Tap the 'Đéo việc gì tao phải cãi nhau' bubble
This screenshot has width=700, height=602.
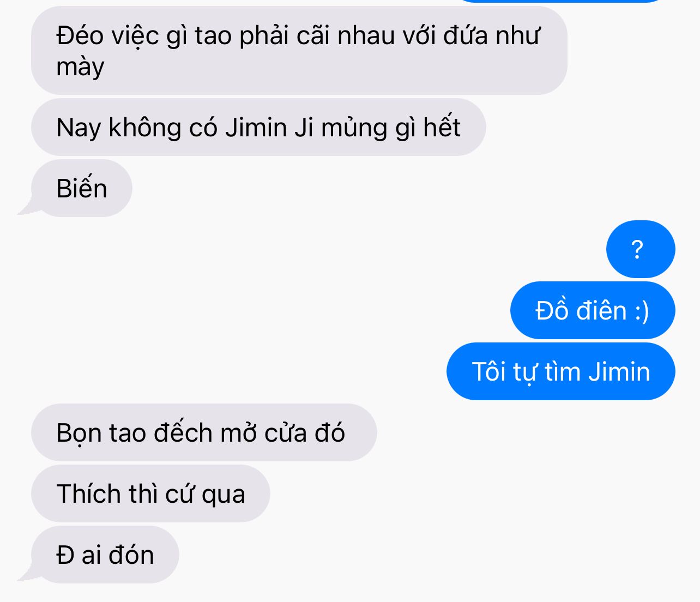[x=299, y=51]
